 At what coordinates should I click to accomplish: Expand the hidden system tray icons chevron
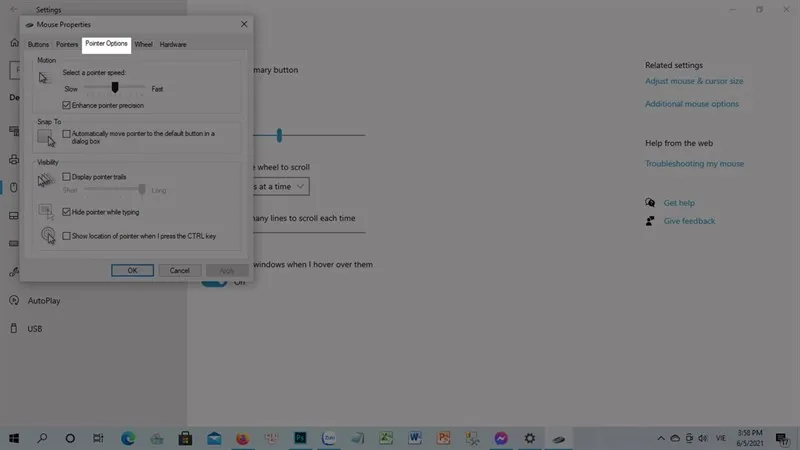[660, 438]
